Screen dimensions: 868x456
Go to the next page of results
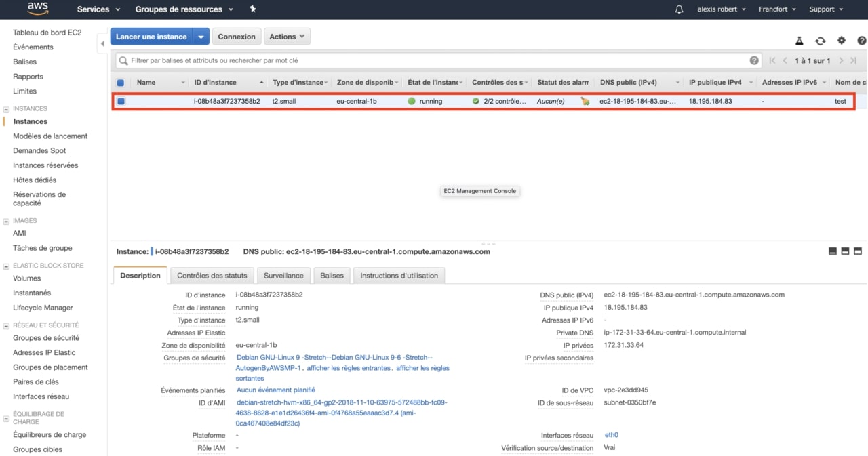(842, 60)
